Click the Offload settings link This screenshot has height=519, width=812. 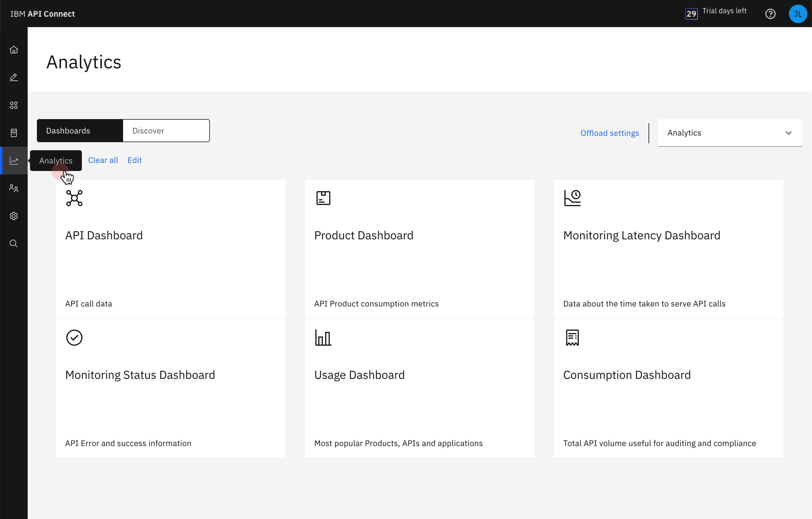tap(609, 133)
